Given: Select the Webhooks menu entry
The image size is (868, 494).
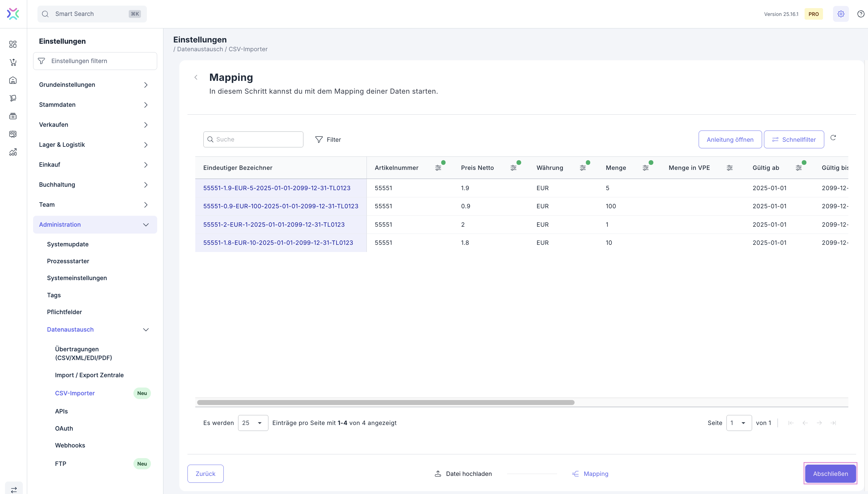Looking at the screenshot, I should [x=70, y=445].
